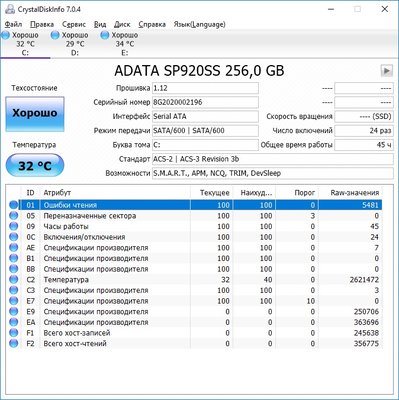
Task: Click the Хорошо health status button
Action: 35,114
